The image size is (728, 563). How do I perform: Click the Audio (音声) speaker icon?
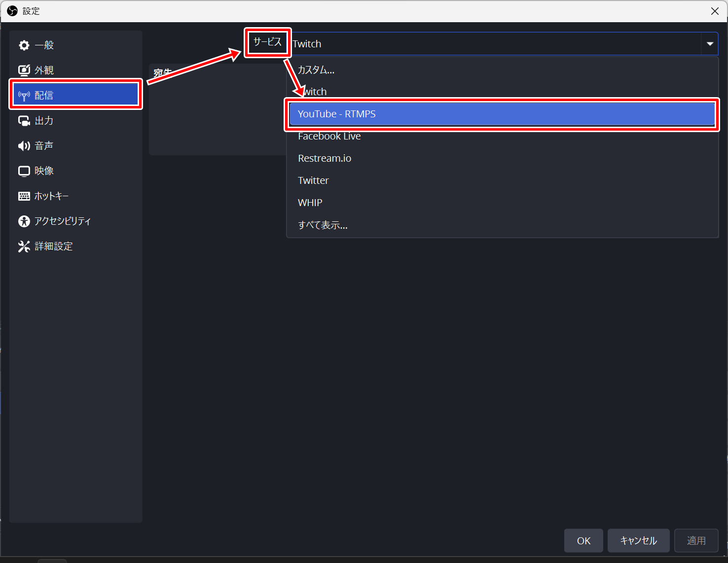(x=24, y=146)
